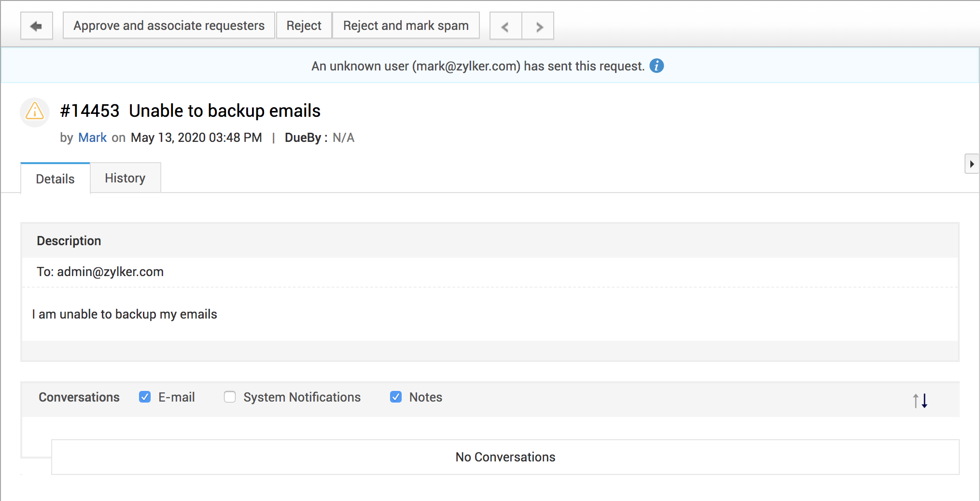Screen dimensions: 980x501
Task: Click the Reject button
Action: tap(304, 26)
